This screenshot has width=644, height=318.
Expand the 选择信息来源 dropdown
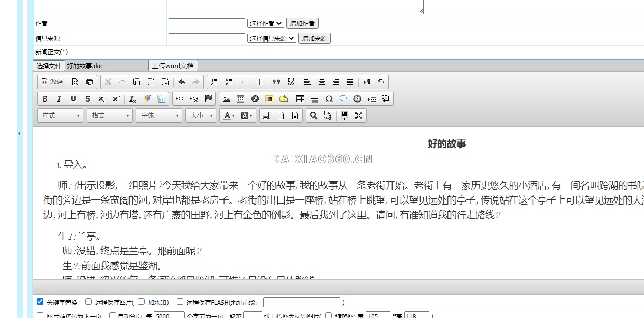(271, 38)
